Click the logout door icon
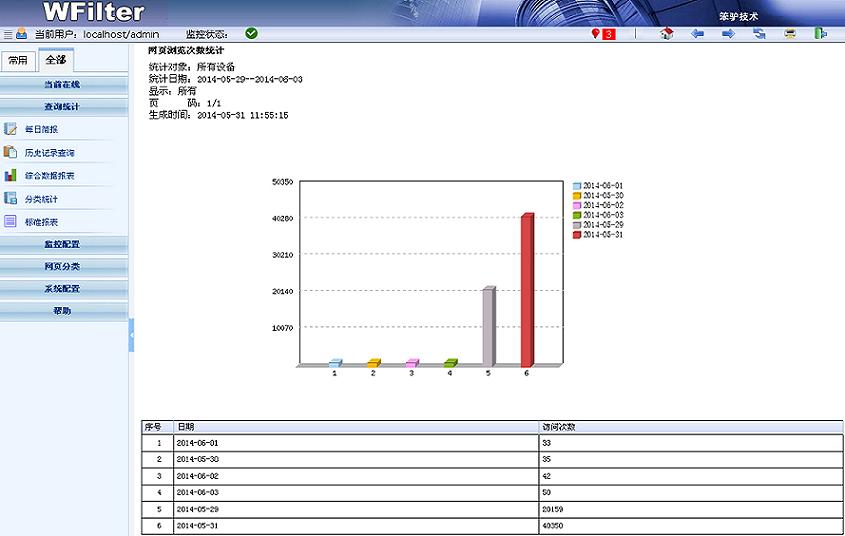 pyautogui.click(x=820, y=34)
